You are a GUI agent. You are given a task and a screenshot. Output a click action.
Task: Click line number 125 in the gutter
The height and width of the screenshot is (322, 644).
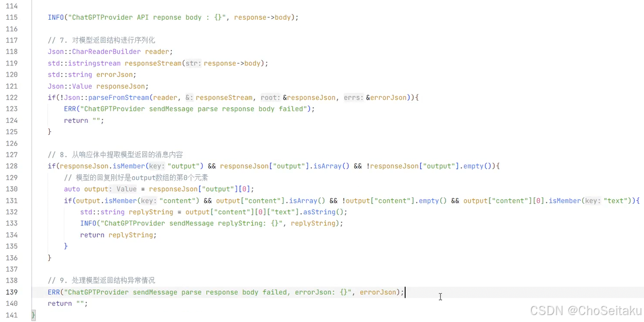[11, 132]
